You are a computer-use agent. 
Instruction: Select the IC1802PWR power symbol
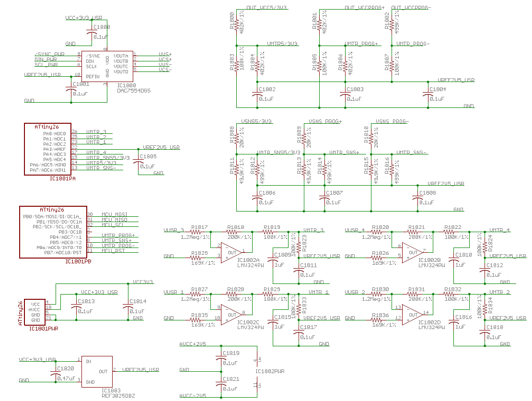(257, 371)
